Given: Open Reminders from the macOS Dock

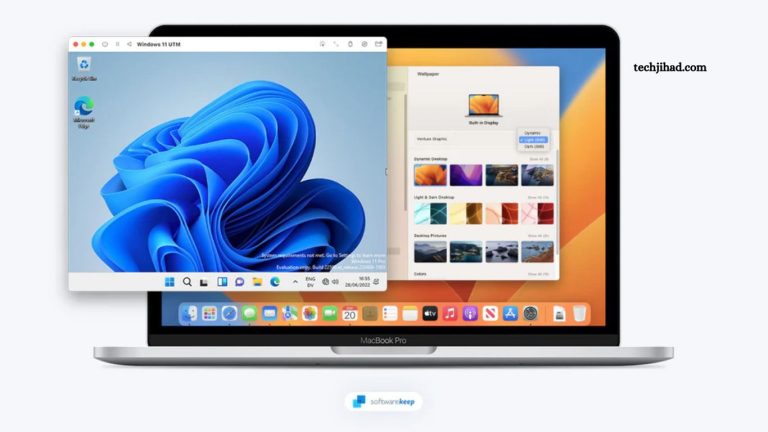Looking at the screenshot, I should 390,313.
